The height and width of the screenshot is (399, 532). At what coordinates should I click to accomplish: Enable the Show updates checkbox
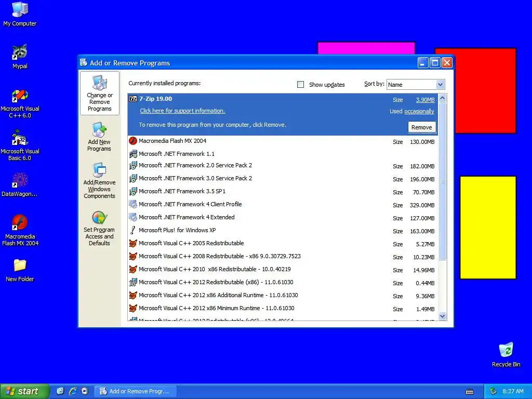click(301, 85)
